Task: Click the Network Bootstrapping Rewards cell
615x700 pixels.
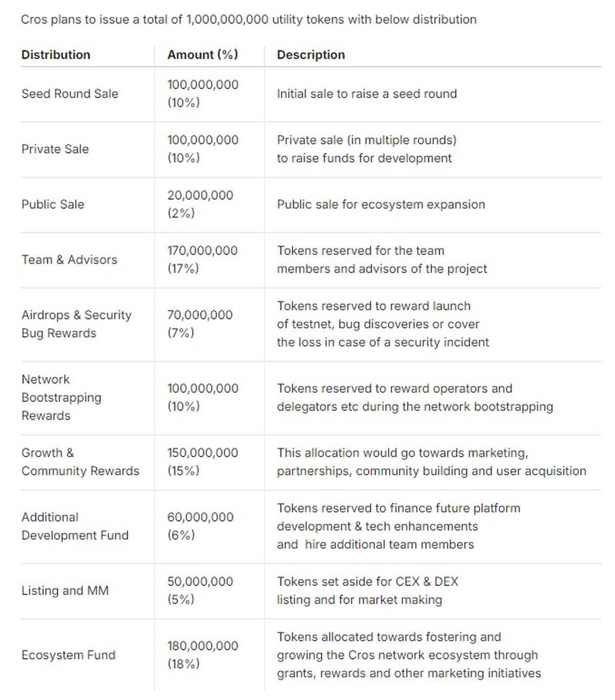Action: (61, 398)
